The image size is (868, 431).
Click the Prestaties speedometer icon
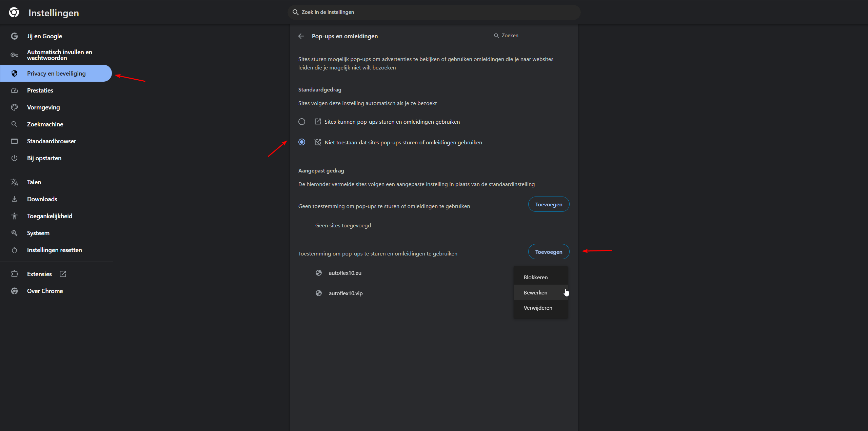(x=14, y=90)
